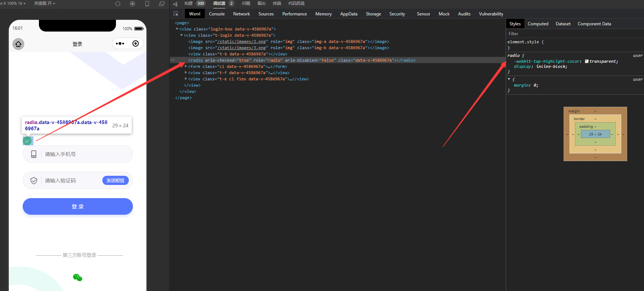Open the 终端 tab
The height and width of the screenshot is (291, 644).
pos(277,3)
